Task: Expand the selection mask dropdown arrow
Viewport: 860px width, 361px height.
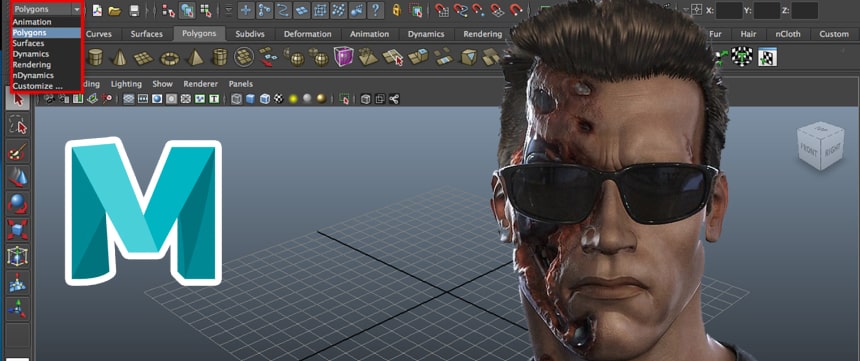Action: (x=229, y=10)
